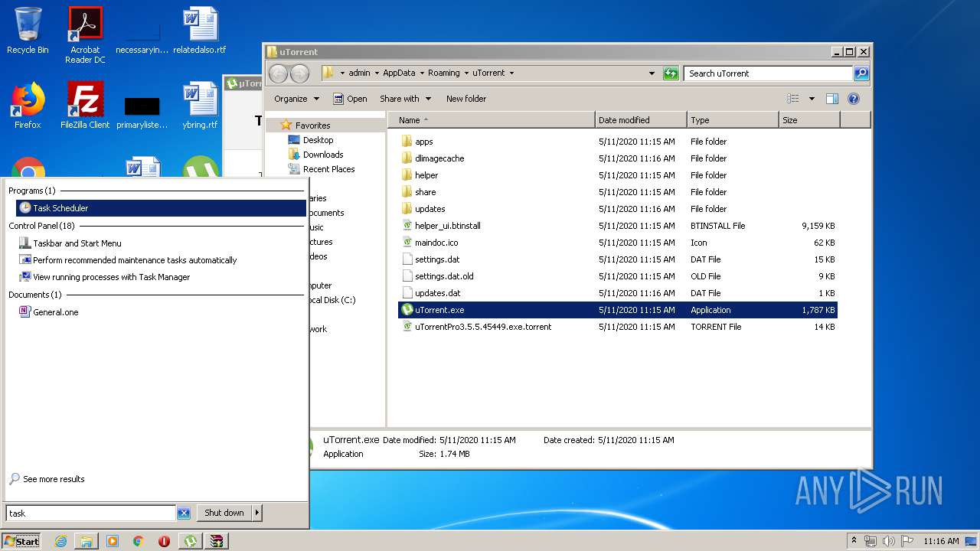Screen dimensions: 980x551
Task: Change your view icon in toolbar
Action: point(793,99)
